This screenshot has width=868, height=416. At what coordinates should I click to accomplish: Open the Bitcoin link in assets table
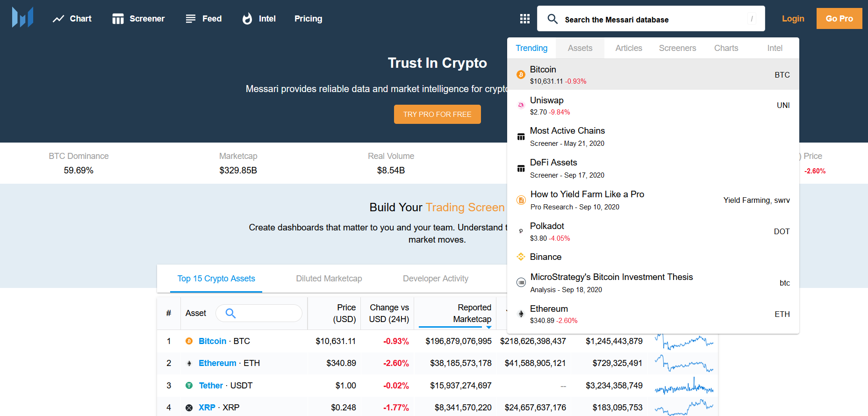pyautogui.click(x=212, y=341)
